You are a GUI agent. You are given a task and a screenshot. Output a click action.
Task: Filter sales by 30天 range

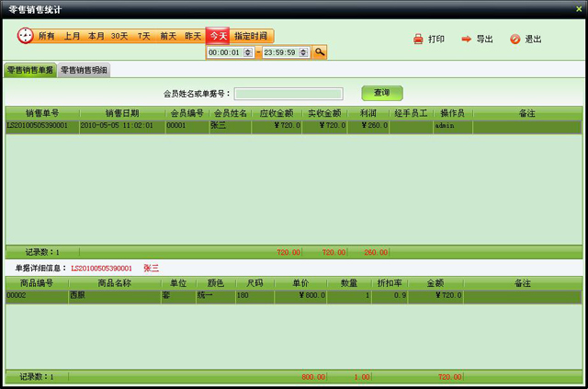point(119,36)
